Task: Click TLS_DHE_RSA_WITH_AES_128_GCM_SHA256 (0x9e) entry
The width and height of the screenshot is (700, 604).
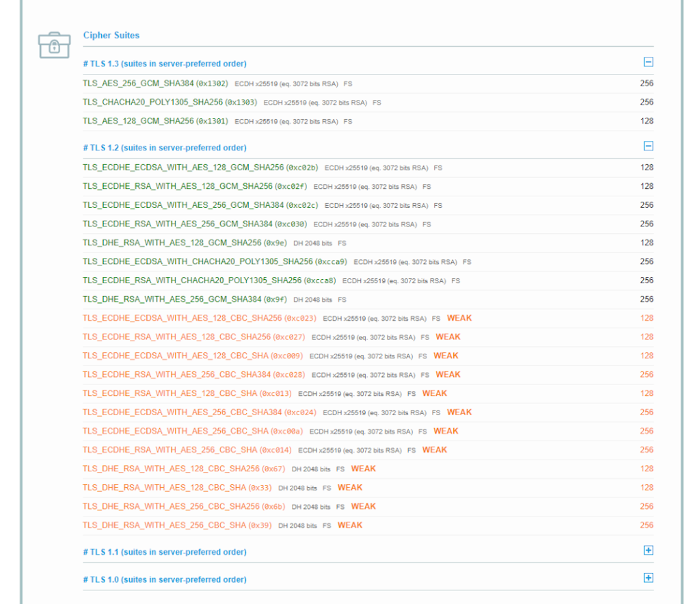Action: pyautogui.click(x=185, y=243)
